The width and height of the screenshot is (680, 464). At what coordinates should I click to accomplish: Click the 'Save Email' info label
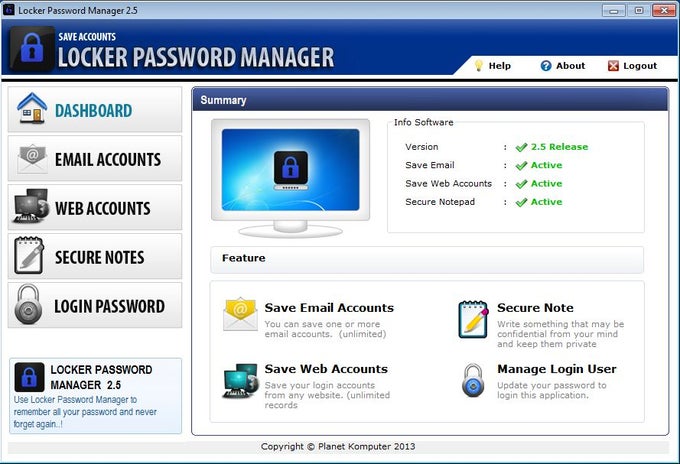430,165
